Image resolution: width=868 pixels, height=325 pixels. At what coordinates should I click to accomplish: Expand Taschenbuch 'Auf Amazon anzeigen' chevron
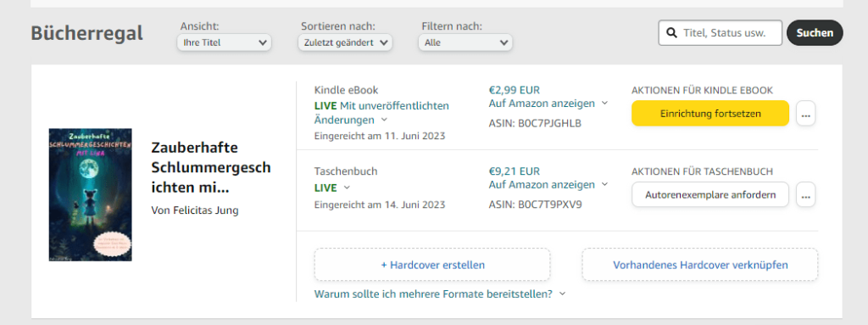coord(604,184)
